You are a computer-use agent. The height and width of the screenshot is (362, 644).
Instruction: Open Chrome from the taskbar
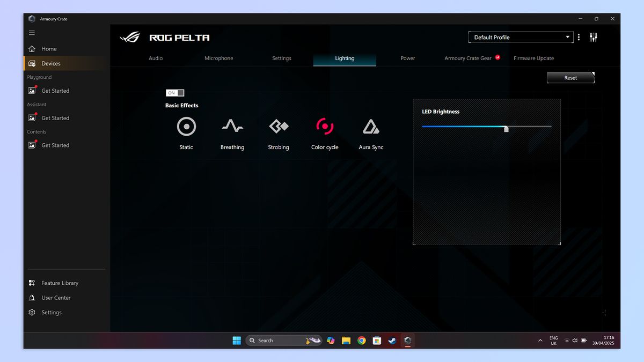click(x=361, y=340)
